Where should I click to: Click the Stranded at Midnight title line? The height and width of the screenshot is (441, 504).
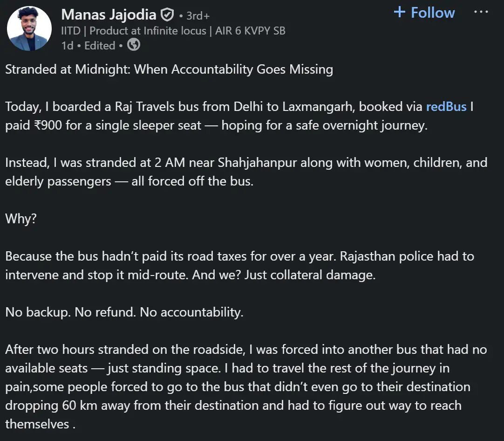169,69
